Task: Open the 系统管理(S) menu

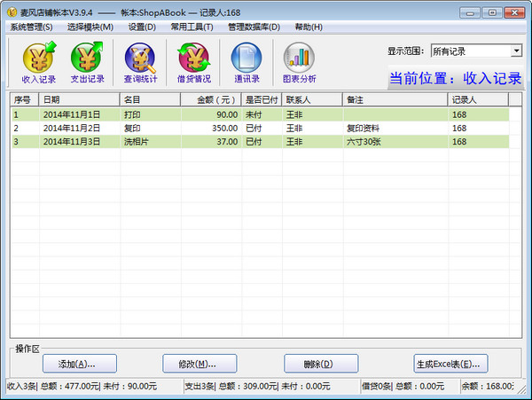Action: [x=31, y=27]
